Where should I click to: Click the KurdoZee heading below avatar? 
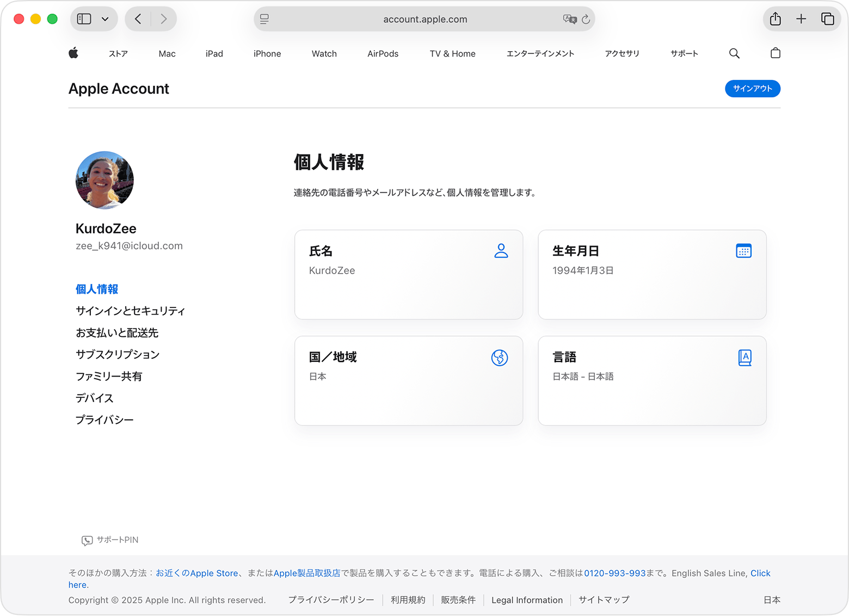coord(106,229)
